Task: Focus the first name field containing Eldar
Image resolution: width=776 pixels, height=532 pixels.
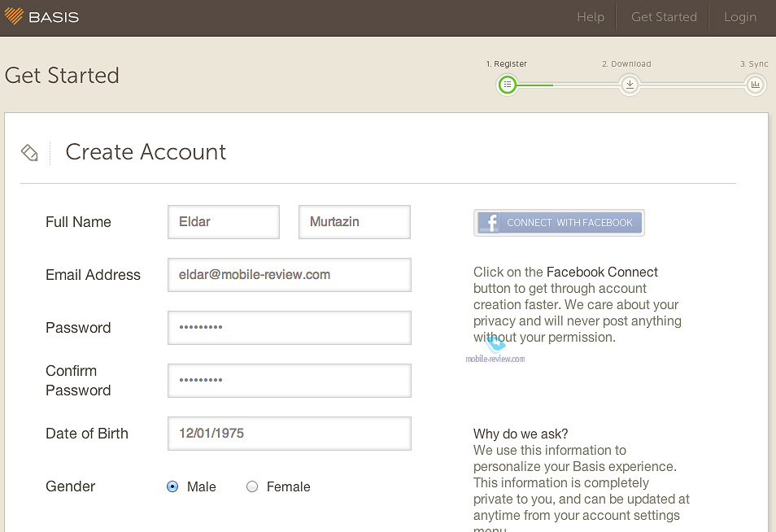Action: pos(223,222)
